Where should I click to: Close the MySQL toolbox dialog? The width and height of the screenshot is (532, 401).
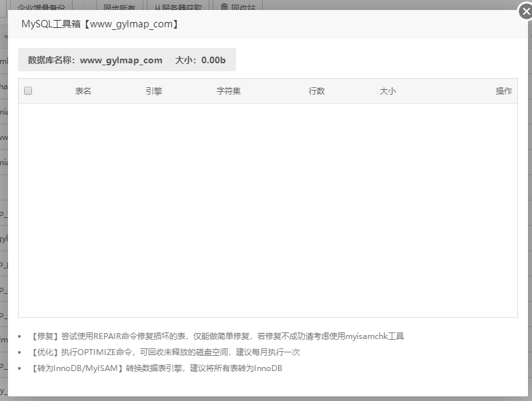click(x=526, y=11)
